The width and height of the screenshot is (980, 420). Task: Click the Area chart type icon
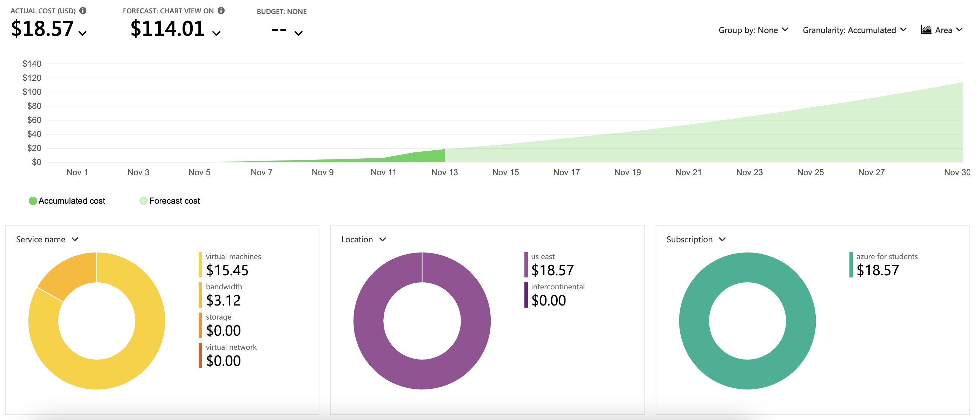click(x=926, y=30)
